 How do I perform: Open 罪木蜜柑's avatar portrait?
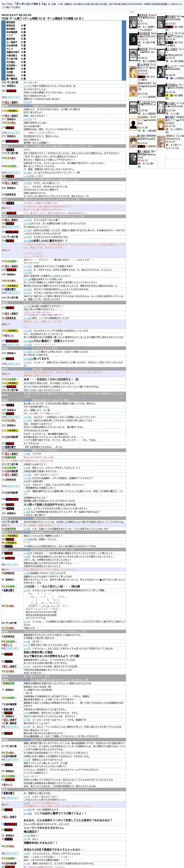click(x=161, y=22)
